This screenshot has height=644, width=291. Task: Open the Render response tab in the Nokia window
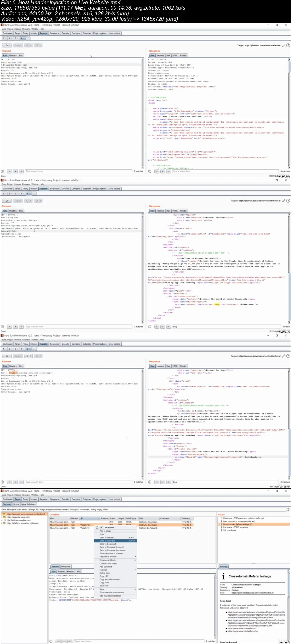tap(183, 56)
